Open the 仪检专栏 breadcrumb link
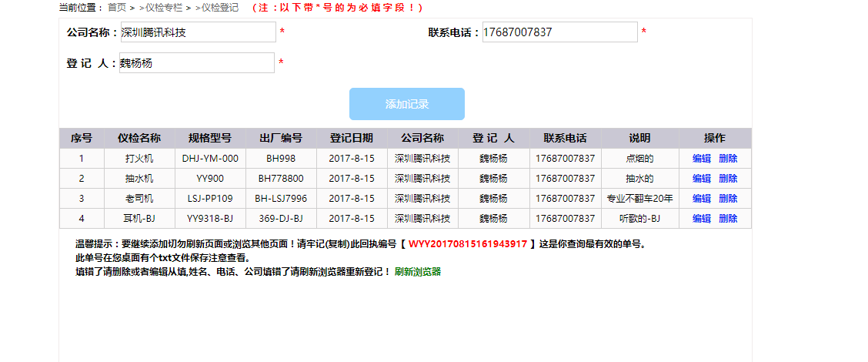Image resolution: width=868 pixels, height=362 pixels. [x=164, y=8]
